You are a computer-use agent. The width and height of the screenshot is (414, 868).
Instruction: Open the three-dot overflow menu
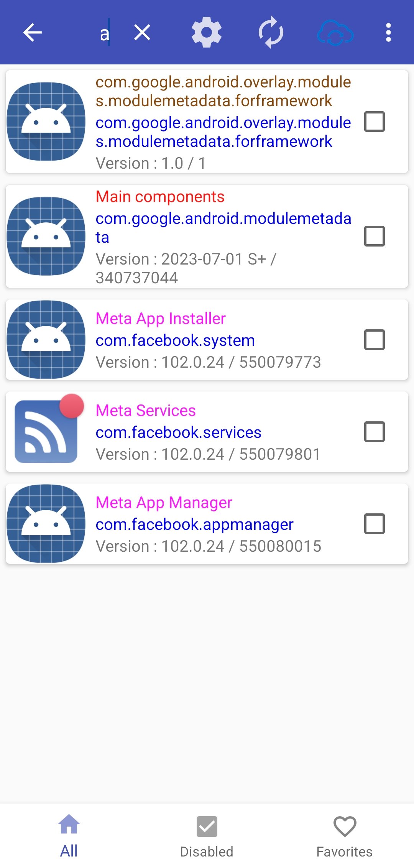(x=388, y=32)
